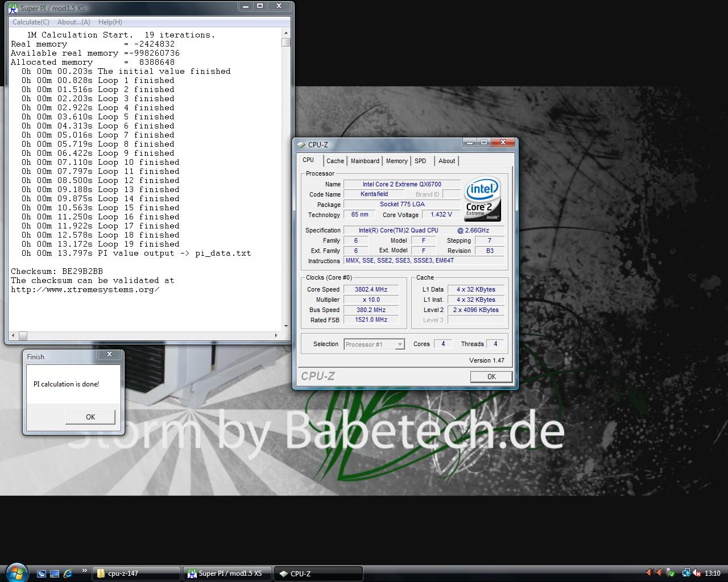Click the 'Checksum: BE29B2BB' line in Super PI
Screen dimensions: 728x582
[57, 271]
